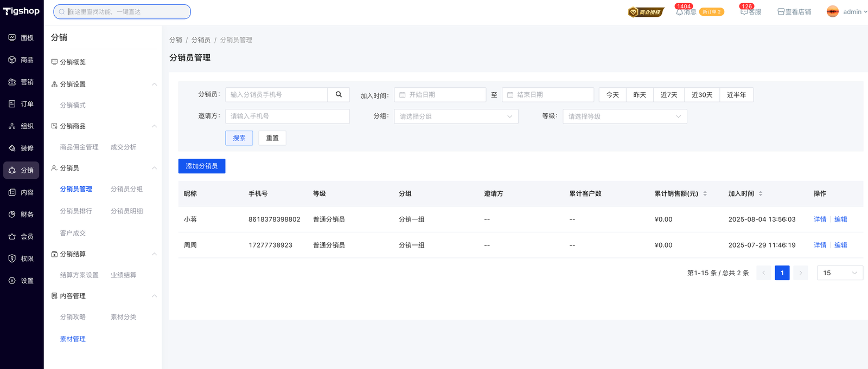Image resolution: width=868 pixels, height=369 pixels.
Task: Click 编辑 link for 小蒋 row
Action: click(x=840, y=219)
